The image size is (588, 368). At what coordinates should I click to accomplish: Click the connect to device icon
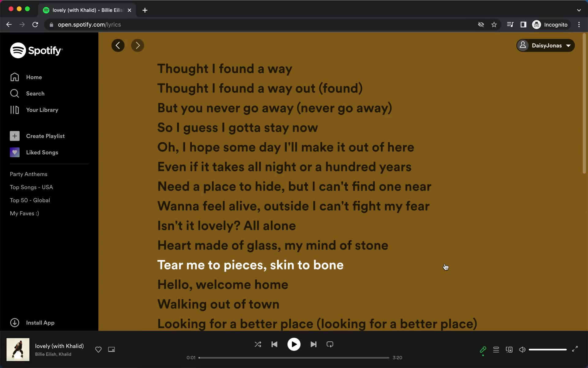509,349
